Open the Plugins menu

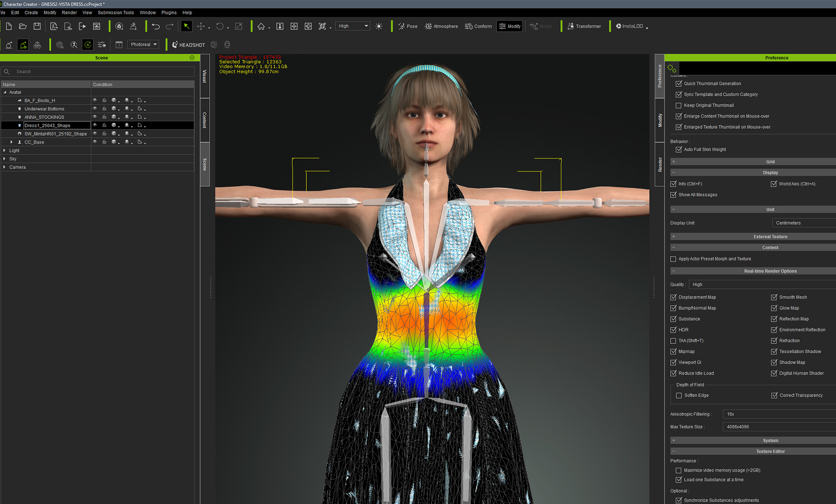(169, 13)
